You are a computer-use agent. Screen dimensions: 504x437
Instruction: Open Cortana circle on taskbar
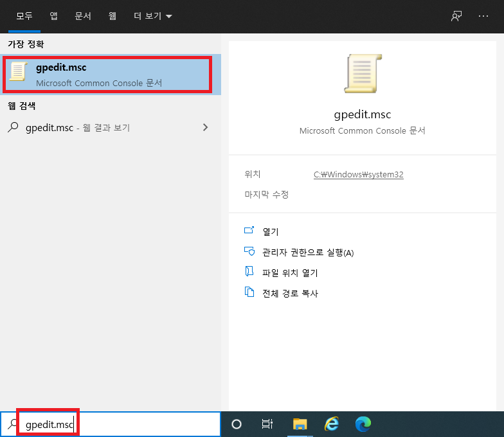[x=237, y=424]
